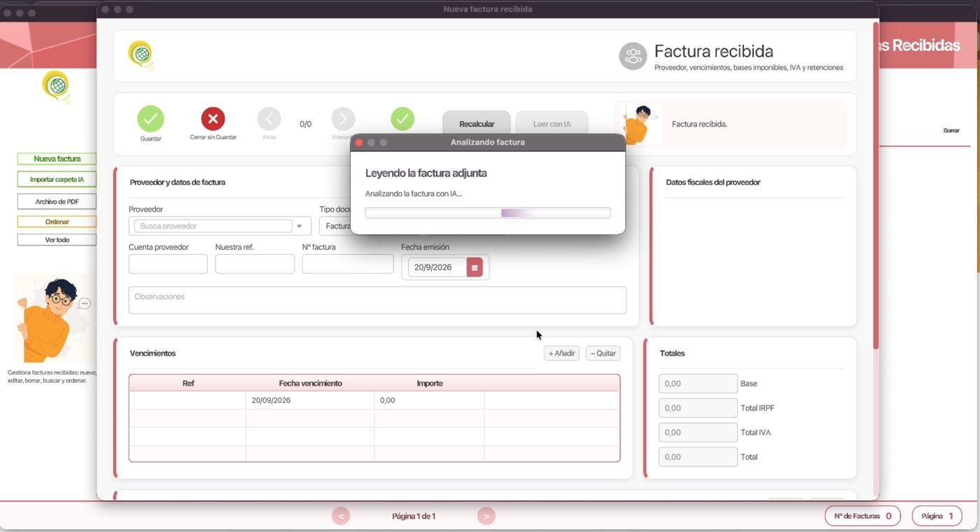Screen dimensions: 980x532
Task: Click the mascot avatar beside 'Factura recibida.'
Action: pyautogui.click(x=639, y=124)
